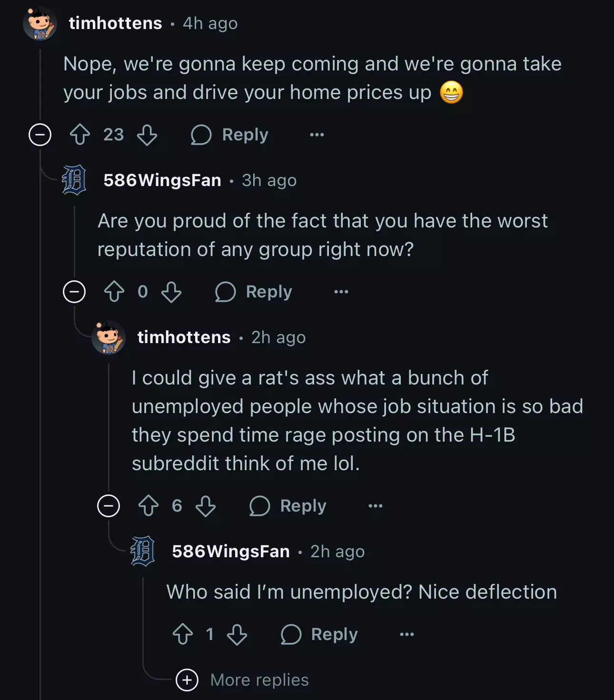The image size is (614, 700).
Task: Expand More replies at the bottom
Action: tap(242, 680)
